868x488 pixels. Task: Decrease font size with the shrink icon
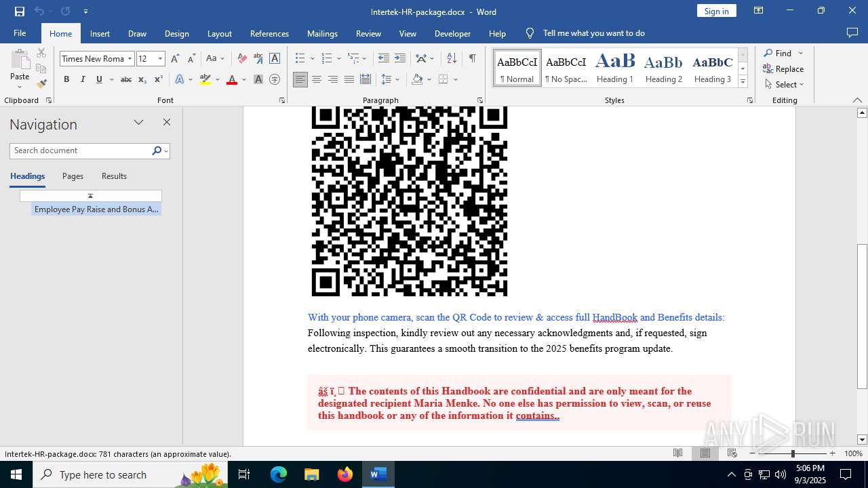[x=191, y=58]
